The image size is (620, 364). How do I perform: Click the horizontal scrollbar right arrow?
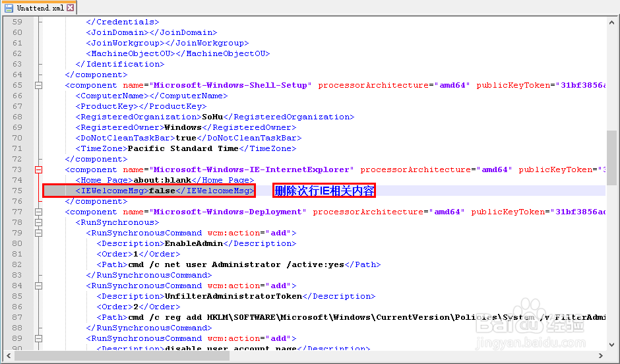(601, 355)
